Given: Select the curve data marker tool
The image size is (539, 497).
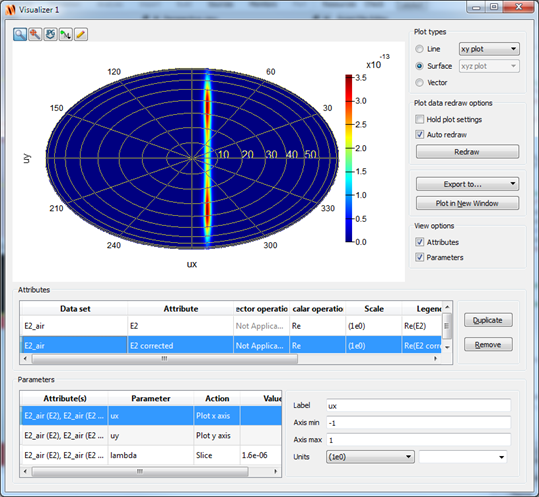Looking at the screenshot, I should point(65,34).
